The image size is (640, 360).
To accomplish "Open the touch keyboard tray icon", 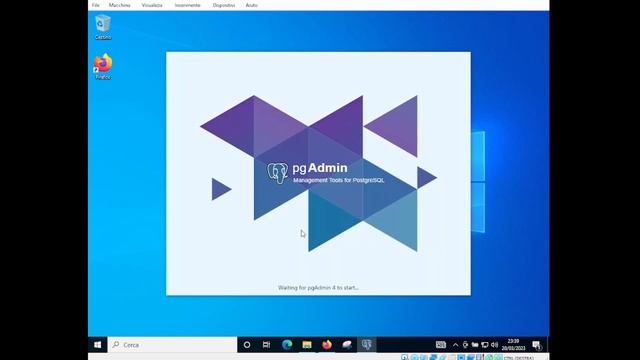I will (441, 345).
